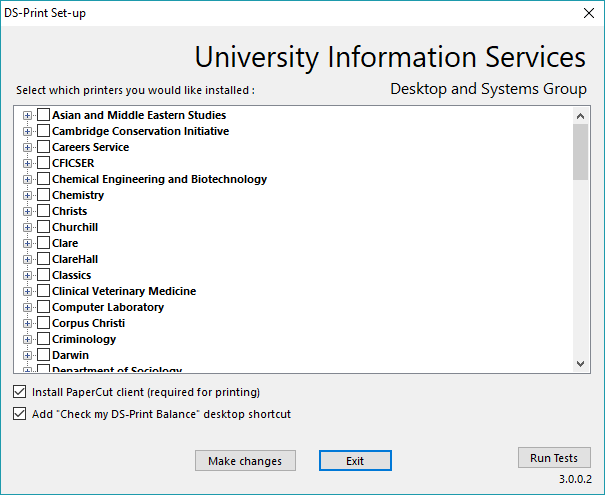Click the printer list scrollbar thumb
Viewport: 605px width, 495px height.
tap(580, 152)
